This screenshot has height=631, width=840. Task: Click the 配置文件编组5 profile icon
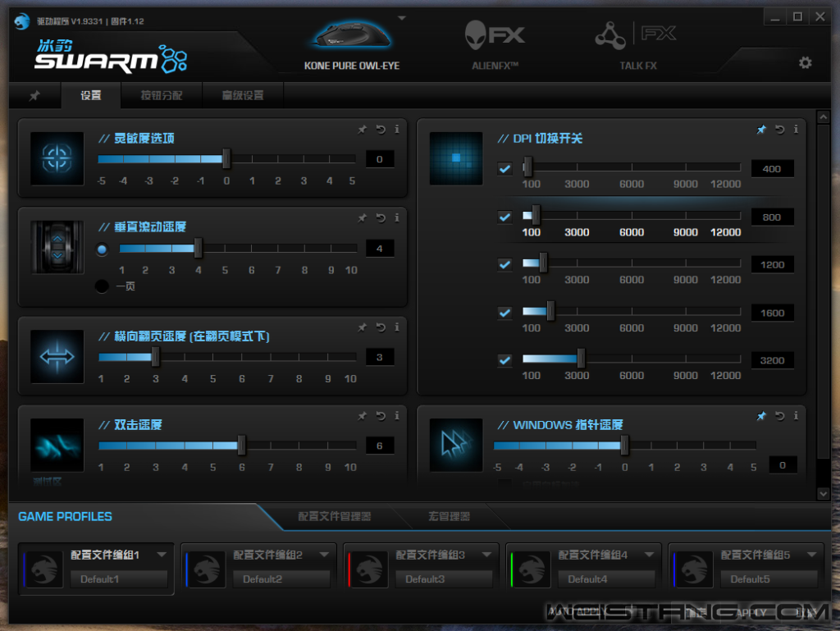694,569
